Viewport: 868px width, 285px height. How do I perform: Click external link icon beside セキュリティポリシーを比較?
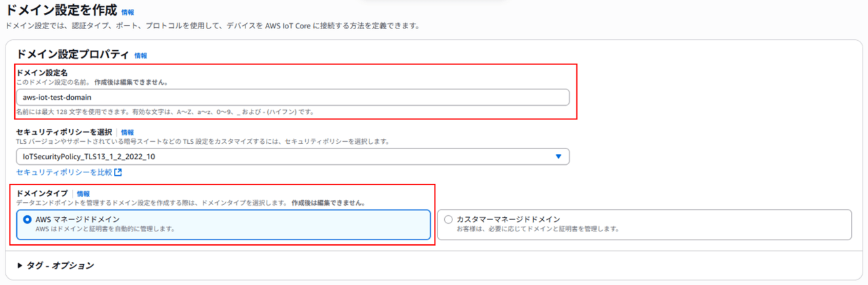coord(118,173)
